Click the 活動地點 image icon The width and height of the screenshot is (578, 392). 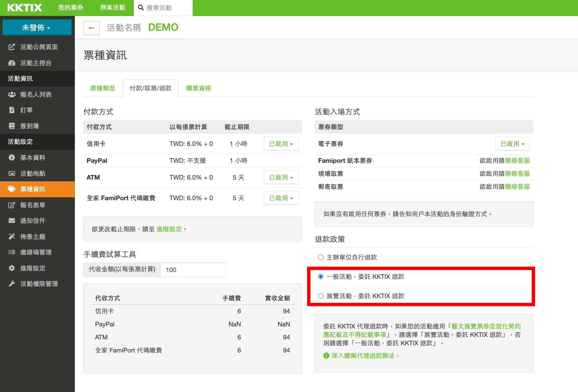point(12,174)
